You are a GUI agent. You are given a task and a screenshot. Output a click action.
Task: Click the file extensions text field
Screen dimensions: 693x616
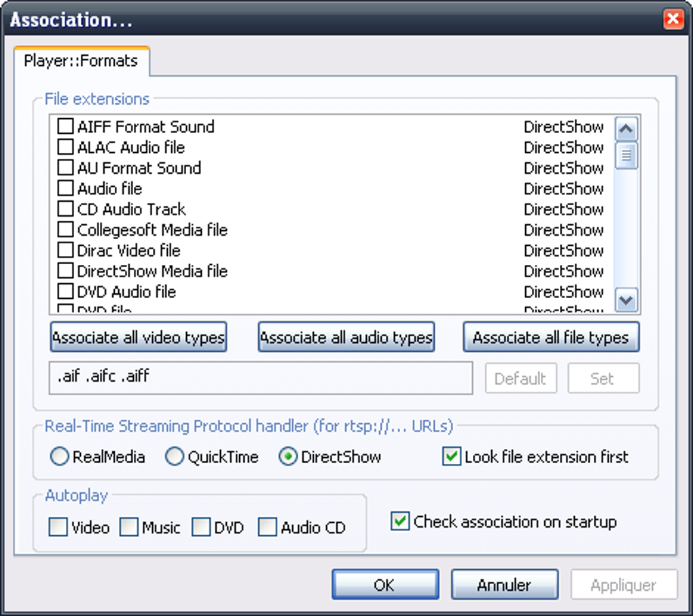[x=260, y=378]
